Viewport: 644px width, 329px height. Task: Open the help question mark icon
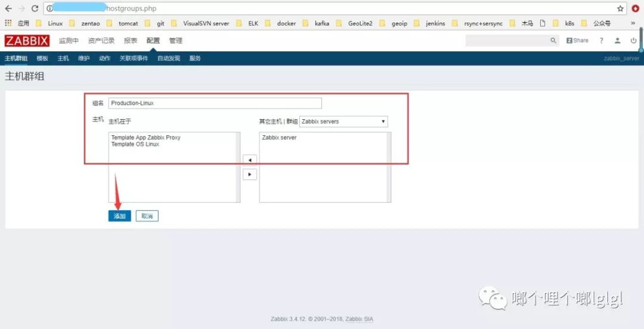pyautogui.click(x=601, y=41)
